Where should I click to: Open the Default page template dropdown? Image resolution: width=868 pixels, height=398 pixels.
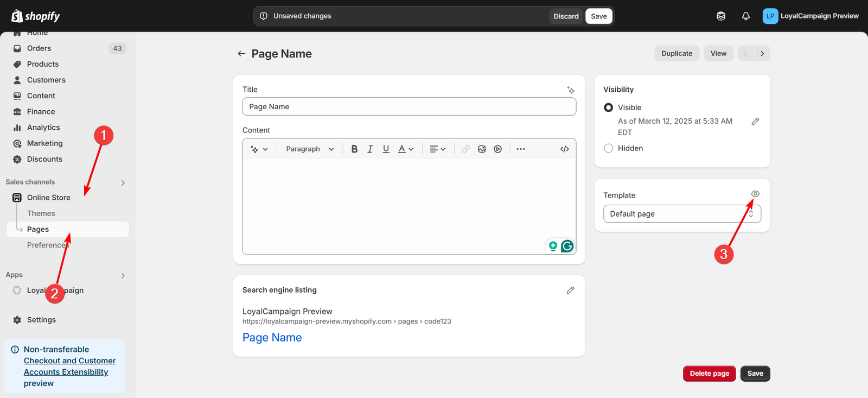click(682, 214)
